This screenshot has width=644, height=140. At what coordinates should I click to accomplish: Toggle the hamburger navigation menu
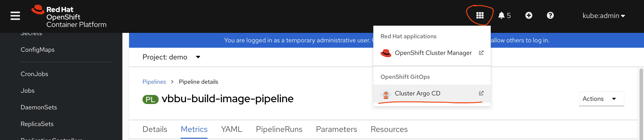click(15, 16)
